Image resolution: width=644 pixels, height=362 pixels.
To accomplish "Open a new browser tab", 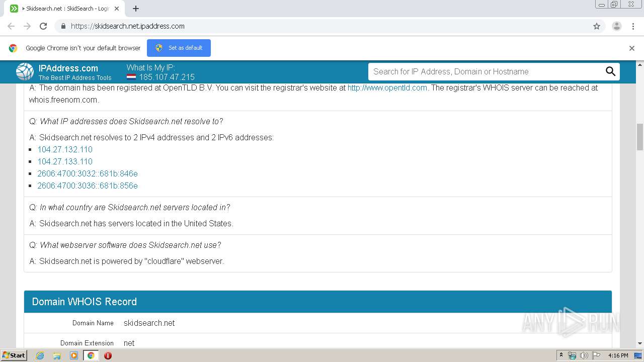I will (135, 9).
